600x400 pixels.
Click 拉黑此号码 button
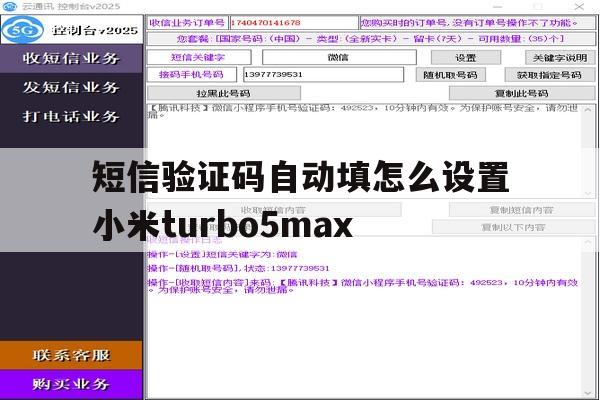[224, 93]
